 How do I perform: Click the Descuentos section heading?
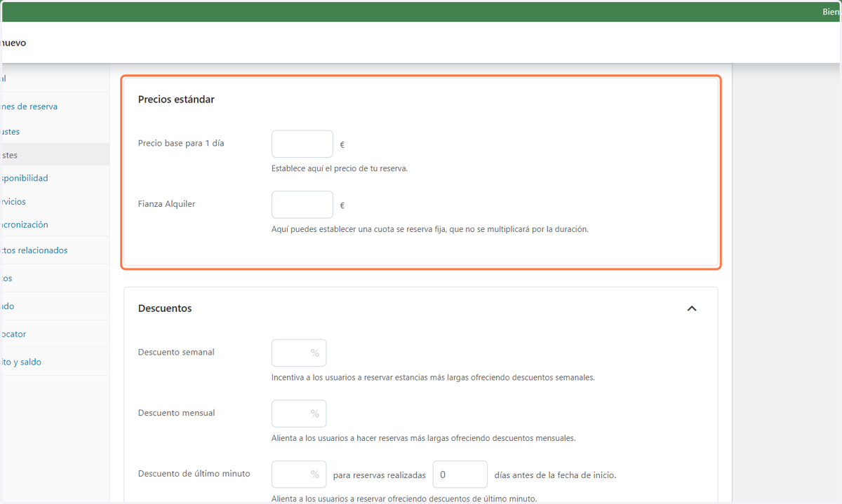coord(165,308)
